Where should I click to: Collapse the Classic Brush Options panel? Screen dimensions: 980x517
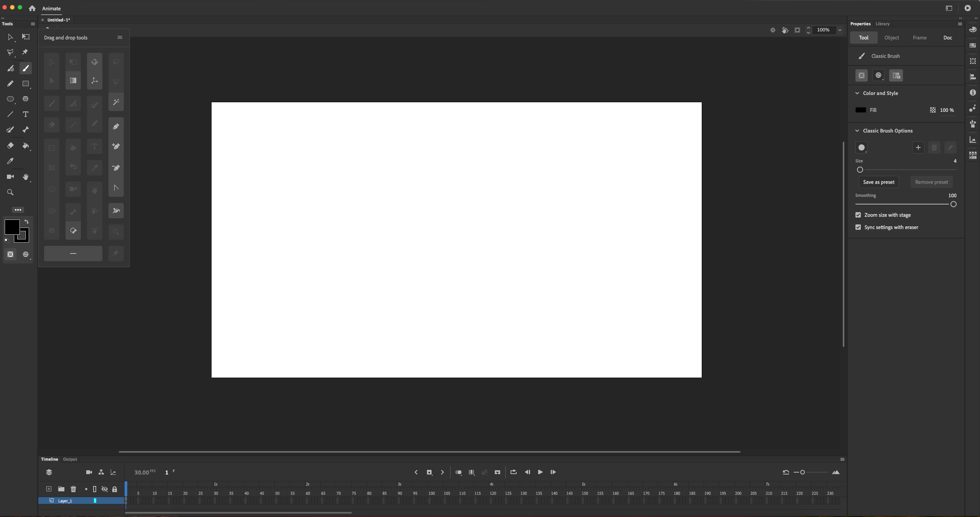click(857, 130)
